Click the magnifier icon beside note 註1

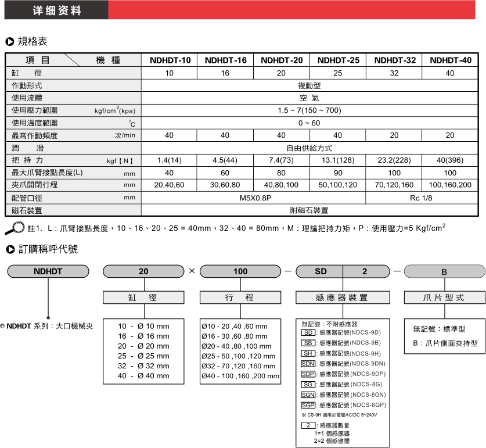tap(15, 227)
